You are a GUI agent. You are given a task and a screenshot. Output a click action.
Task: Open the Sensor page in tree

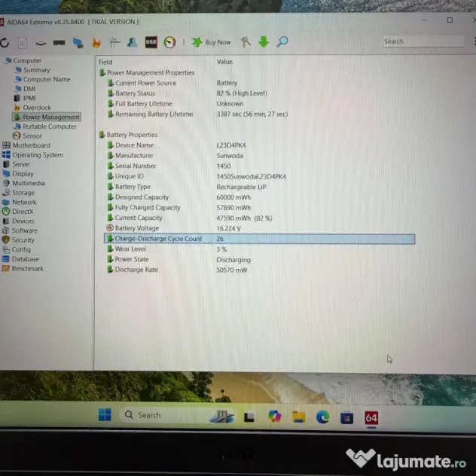point(28,136)
